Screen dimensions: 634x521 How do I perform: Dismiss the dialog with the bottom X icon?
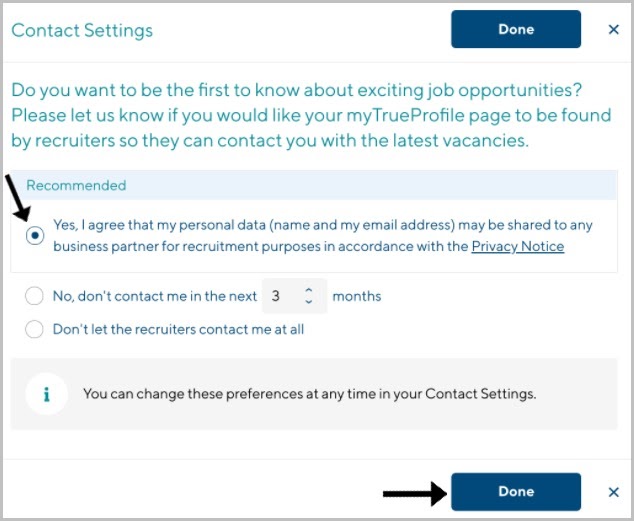tap(613, 492)
